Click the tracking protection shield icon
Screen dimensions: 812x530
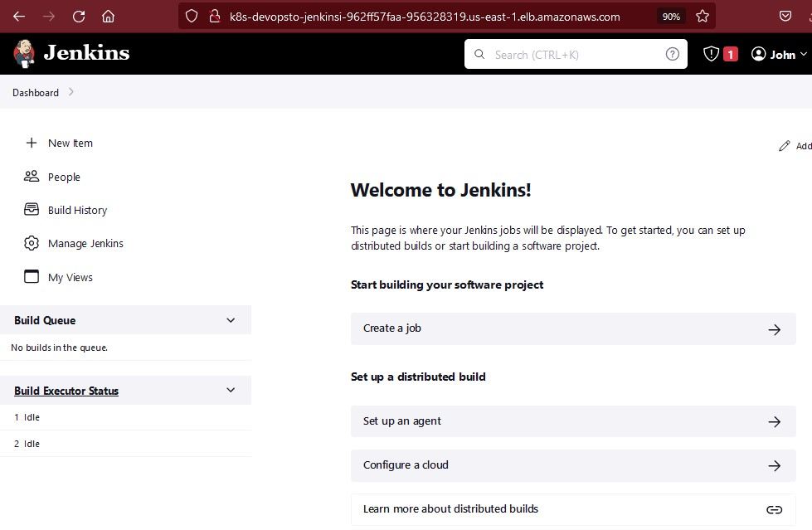pos(192,16)
